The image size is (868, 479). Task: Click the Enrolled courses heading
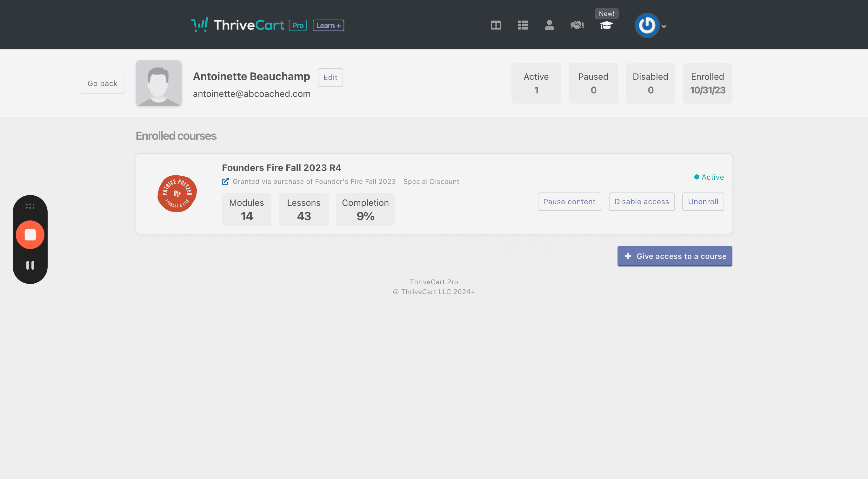[176, 136]
